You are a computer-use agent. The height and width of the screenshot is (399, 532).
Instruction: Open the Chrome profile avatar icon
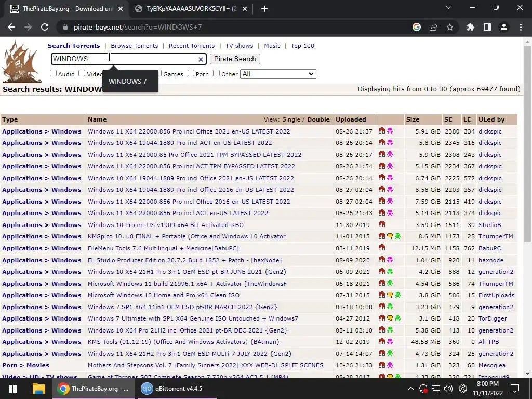click(x=504, y=27)
